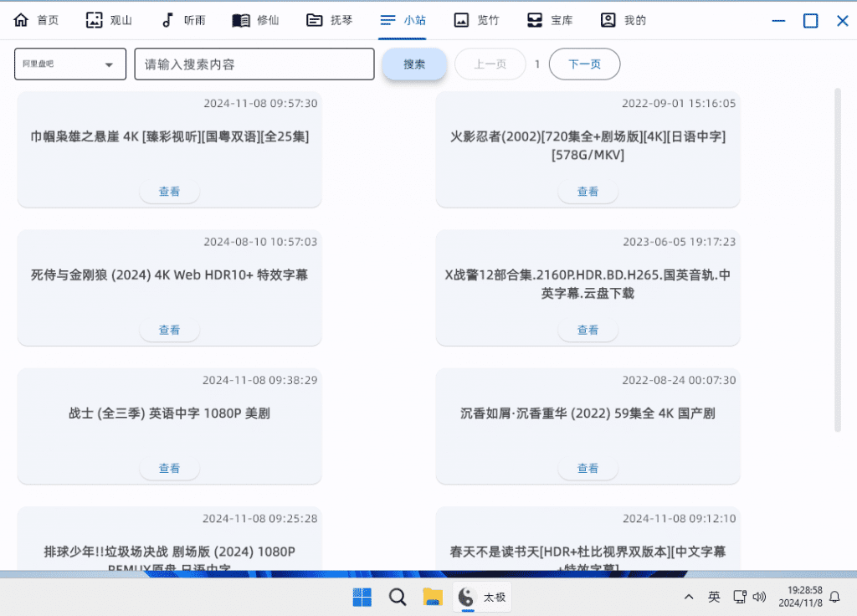
Task: Click the 观山 image-frame icon
Action: pyautogui.click(x=94, y=20)
